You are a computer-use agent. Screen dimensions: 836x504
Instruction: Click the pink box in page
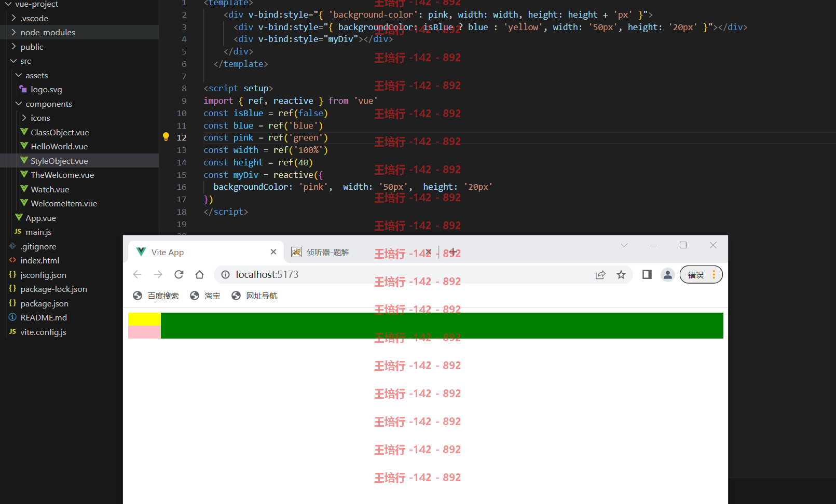(144, 332)
